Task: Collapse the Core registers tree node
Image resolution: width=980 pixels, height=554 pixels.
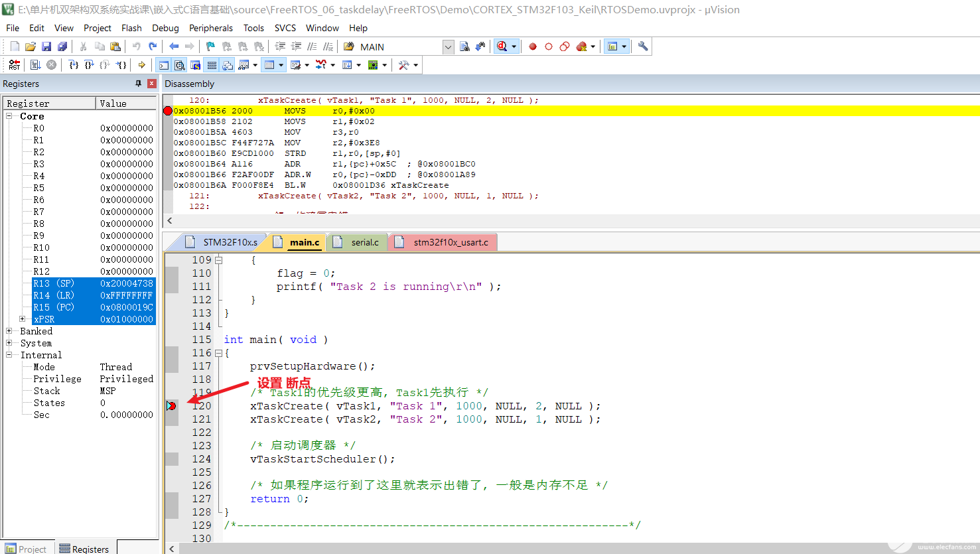Action: pyautogui.click(x=9, y=116)
